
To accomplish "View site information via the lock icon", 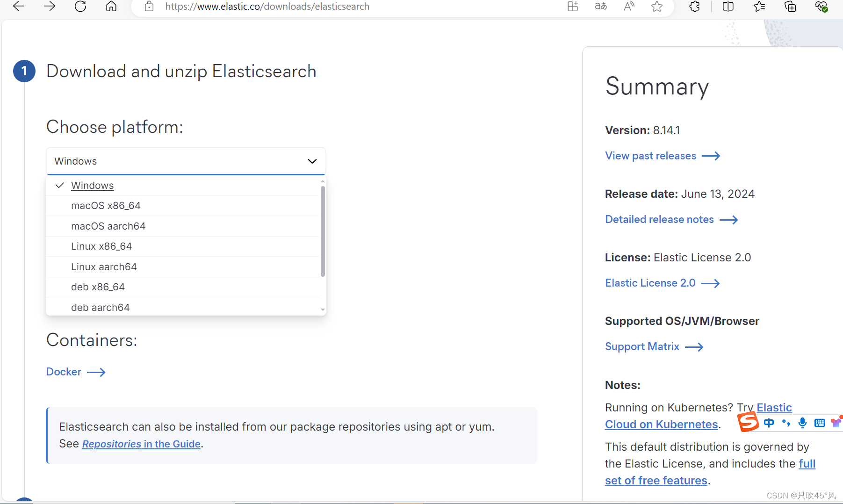I will coord(149,7).
